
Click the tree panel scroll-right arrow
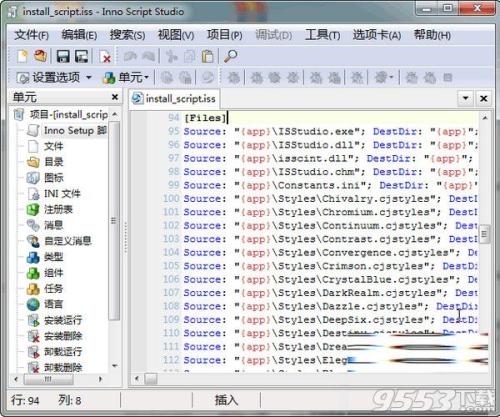point(100,379)
